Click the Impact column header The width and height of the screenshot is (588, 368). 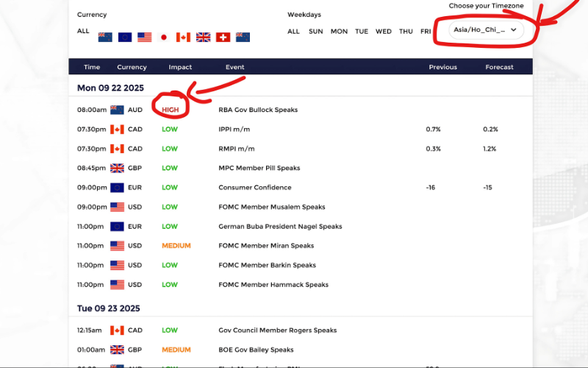[x=180, y=67]
